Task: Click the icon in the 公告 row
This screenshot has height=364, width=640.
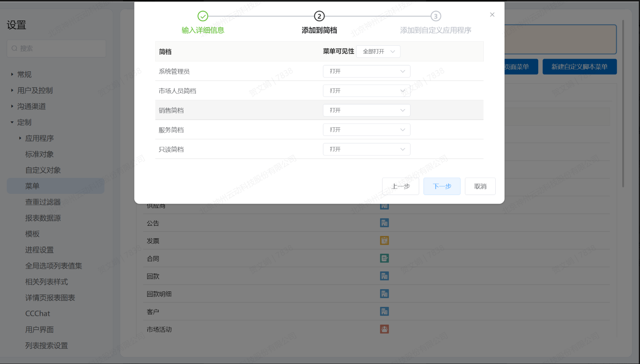Action: click(x=384, y=223)
